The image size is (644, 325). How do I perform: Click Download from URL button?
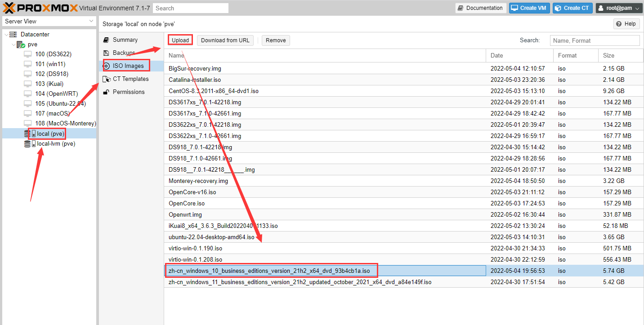tap(225, 40)
